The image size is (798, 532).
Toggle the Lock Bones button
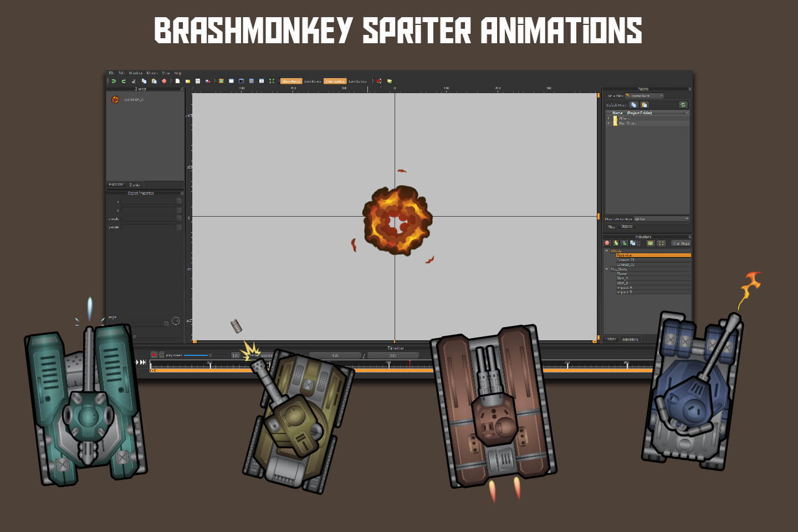313,81
